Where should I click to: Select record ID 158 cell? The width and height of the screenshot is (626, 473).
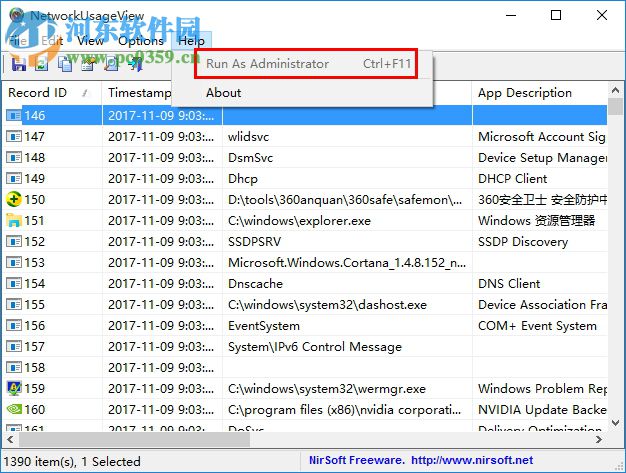coord(52,367)
